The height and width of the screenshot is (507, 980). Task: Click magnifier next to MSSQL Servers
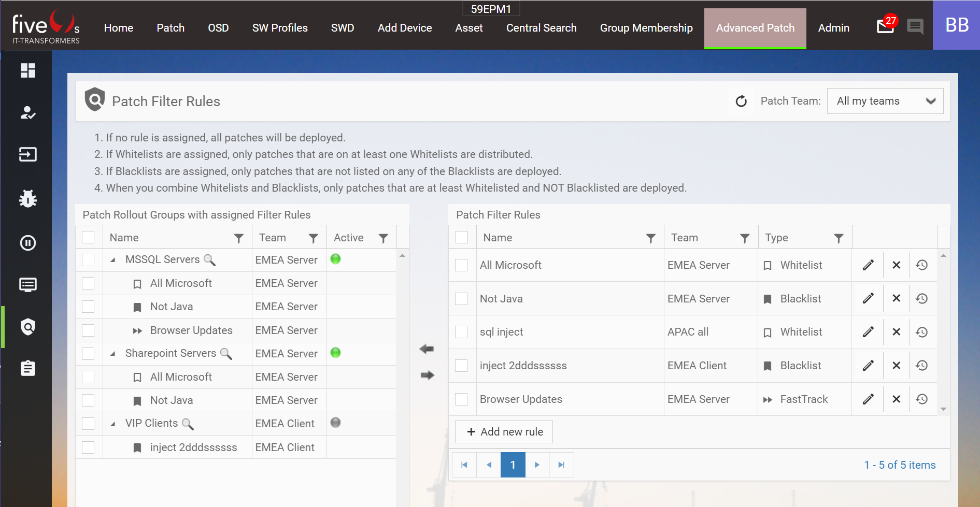pos(209,260)
